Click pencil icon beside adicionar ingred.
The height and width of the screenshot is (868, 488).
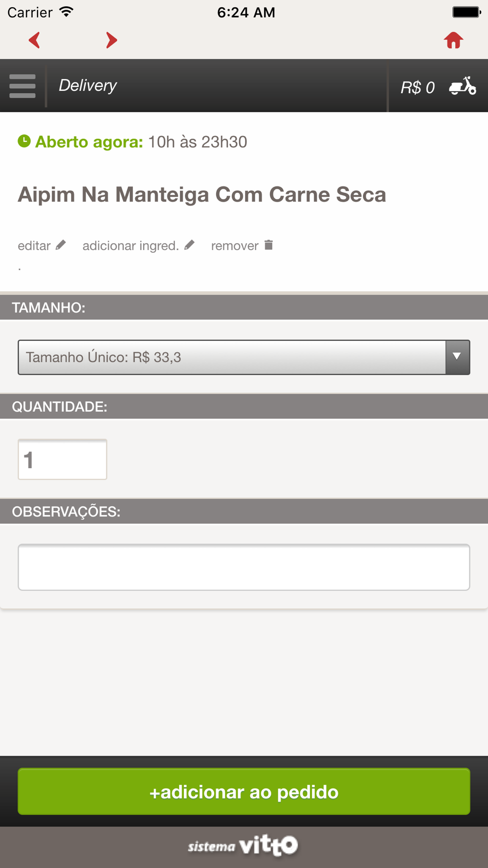click(189, 245)
